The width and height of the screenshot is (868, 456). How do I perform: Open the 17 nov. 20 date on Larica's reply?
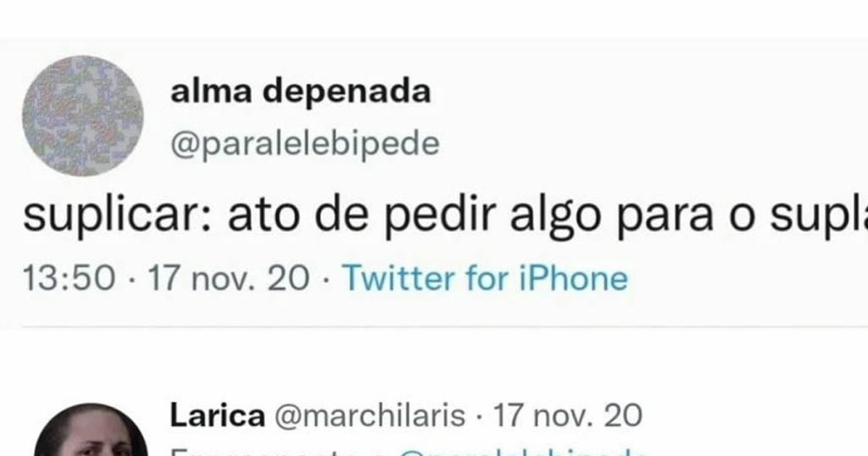click(x=567, y=415)
